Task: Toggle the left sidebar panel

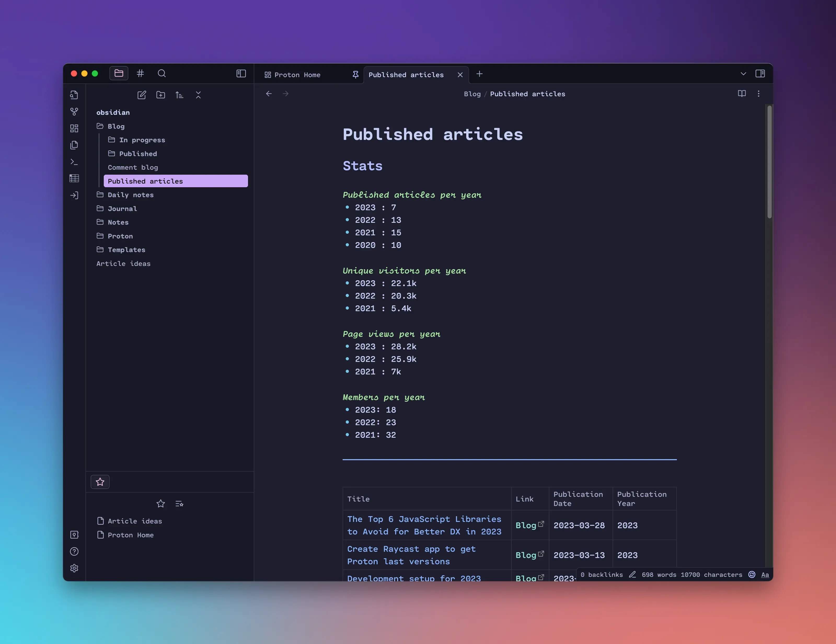Action: click(x=241, y=73)
